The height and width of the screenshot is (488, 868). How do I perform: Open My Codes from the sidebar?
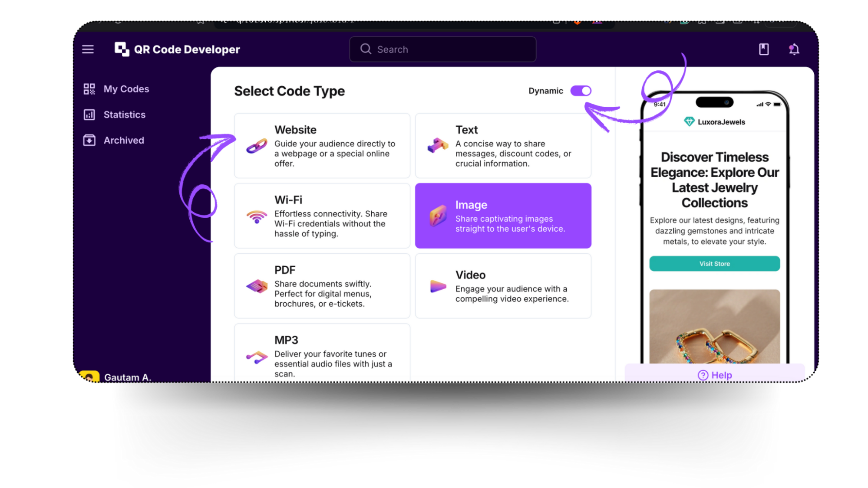point(126,88)
